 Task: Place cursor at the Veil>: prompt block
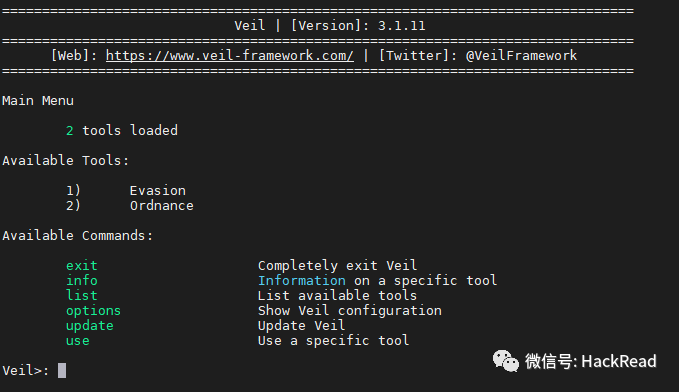tap(62, 370)
